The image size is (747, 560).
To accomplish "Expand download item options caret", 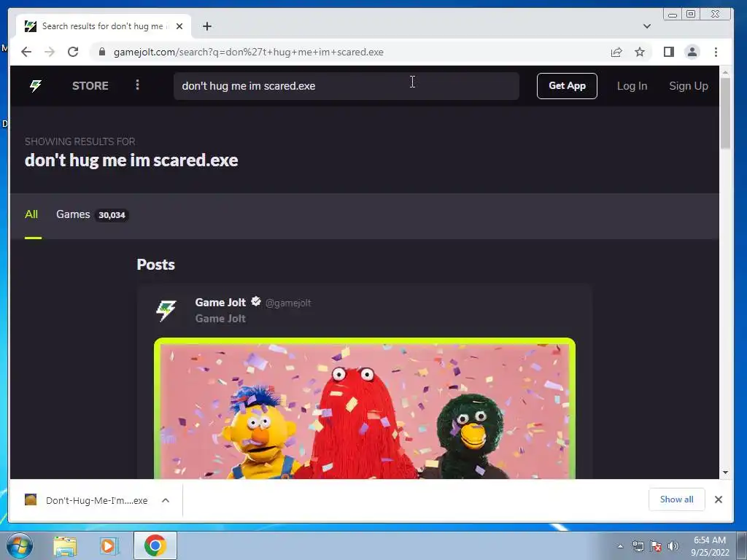I will tap(166, 500).
